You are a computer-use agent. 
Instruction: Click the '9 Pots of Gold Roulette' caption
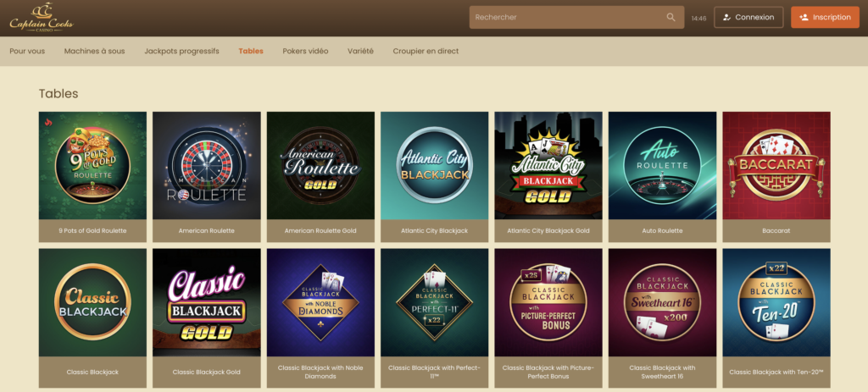[x=92, y=230]
